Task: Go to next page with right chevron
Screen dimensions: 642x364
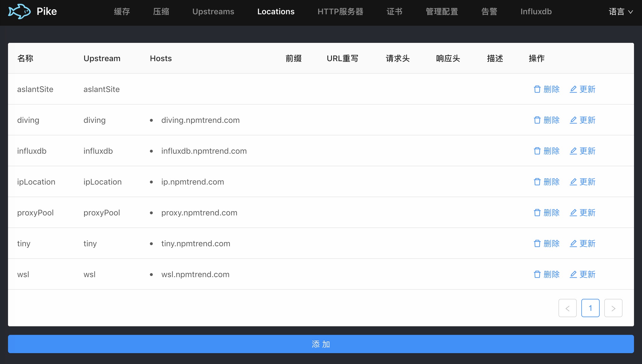Action: coord(613,308)
